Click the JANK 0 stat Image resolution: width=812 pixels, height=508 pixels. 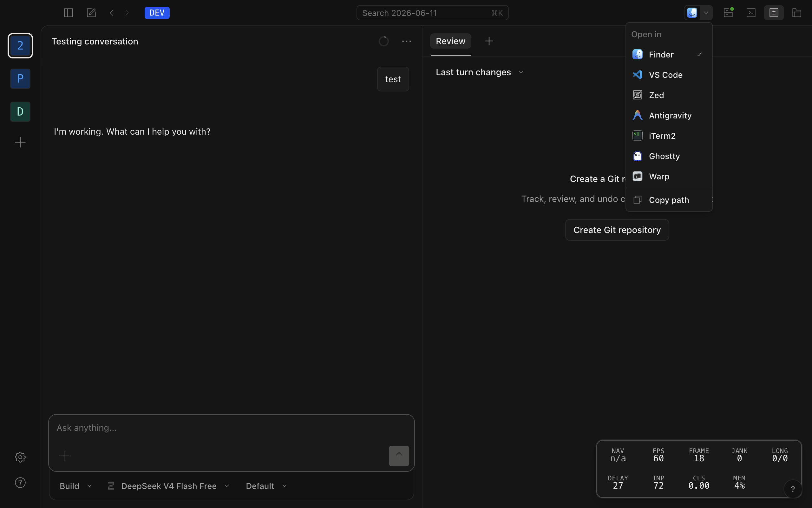point(739,455)
